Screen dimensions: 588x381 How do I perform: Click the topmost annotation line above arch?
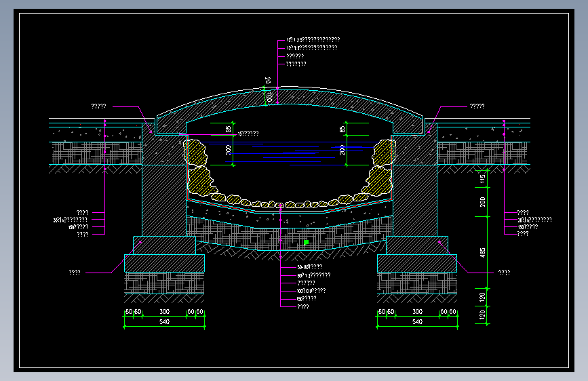click(313, 40)
